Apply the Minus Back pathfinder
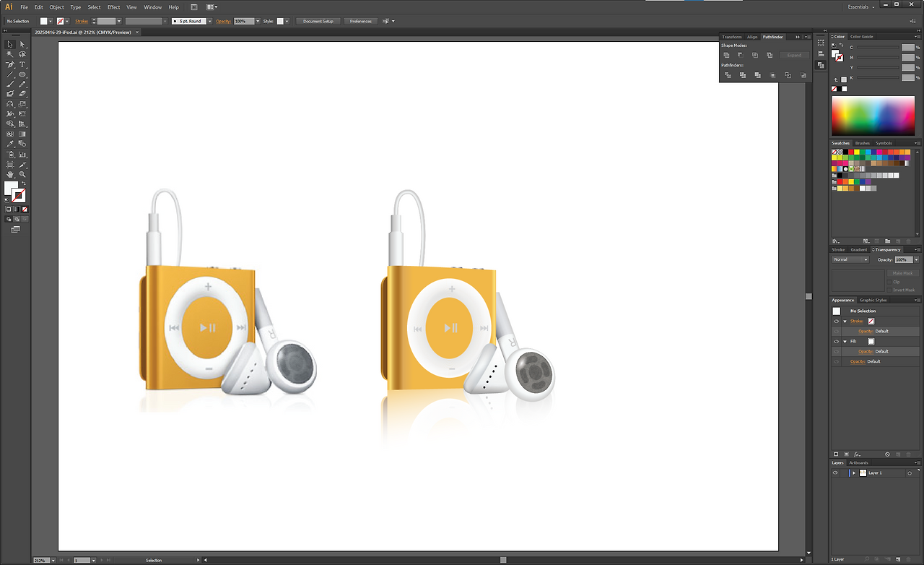This screenshot has width=924, height=565. point(803,75)
